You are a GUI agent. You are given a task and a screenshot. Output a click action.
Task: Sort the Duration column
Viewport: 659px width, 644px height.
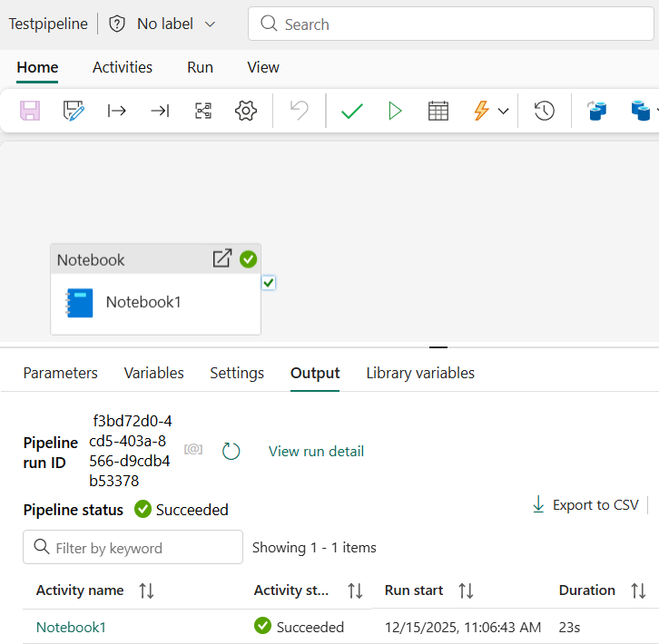pyautogui.click(x=638, y=590)
